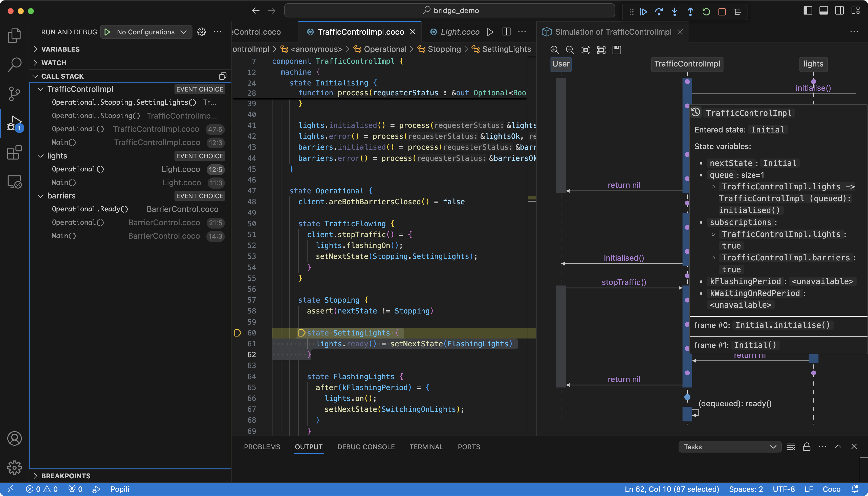
Task: Select the Simulation of TrafficControlImpl tab
Action: click(x=613, y=32)
